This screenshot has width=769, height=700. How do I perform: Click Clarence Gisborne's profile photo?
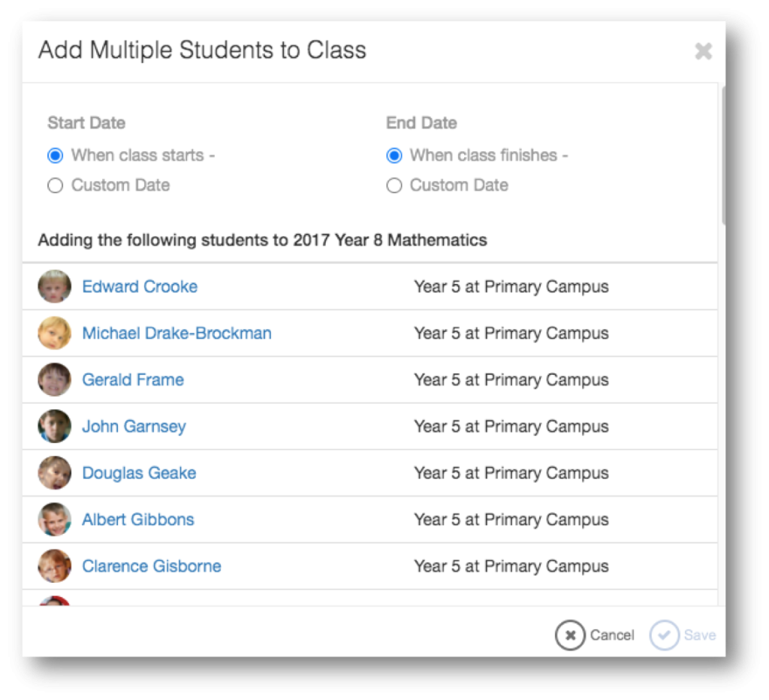click(55, 566)
